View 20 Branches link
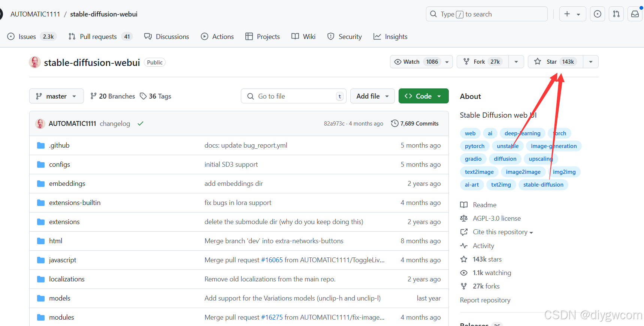 pyautogui.click(x=113, y=96)
